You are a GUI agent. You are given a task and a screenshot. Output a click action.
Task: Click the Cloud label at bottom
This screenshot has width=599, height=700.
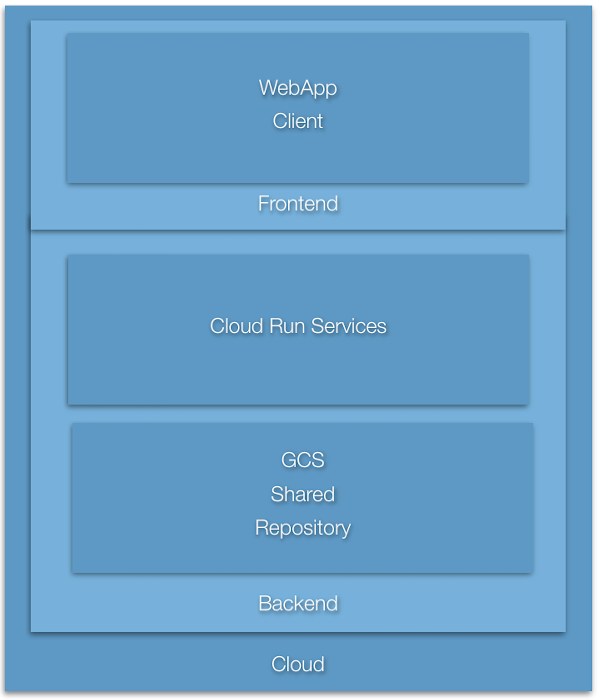point(298,664)
